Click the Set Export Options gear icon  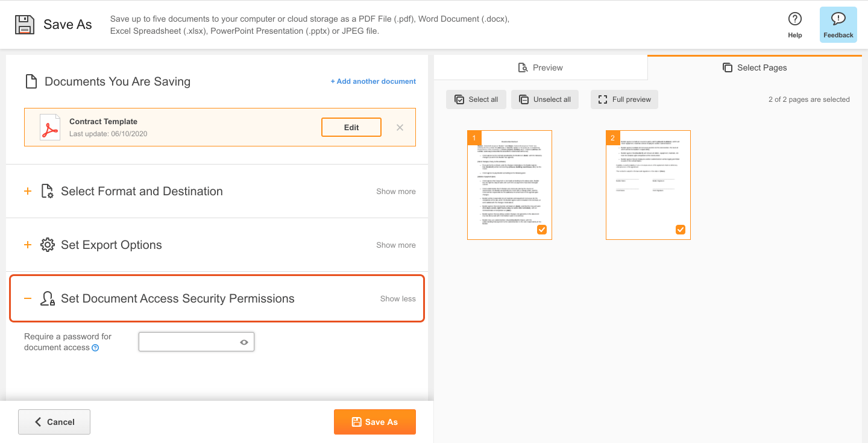click(x=48, y=245)
